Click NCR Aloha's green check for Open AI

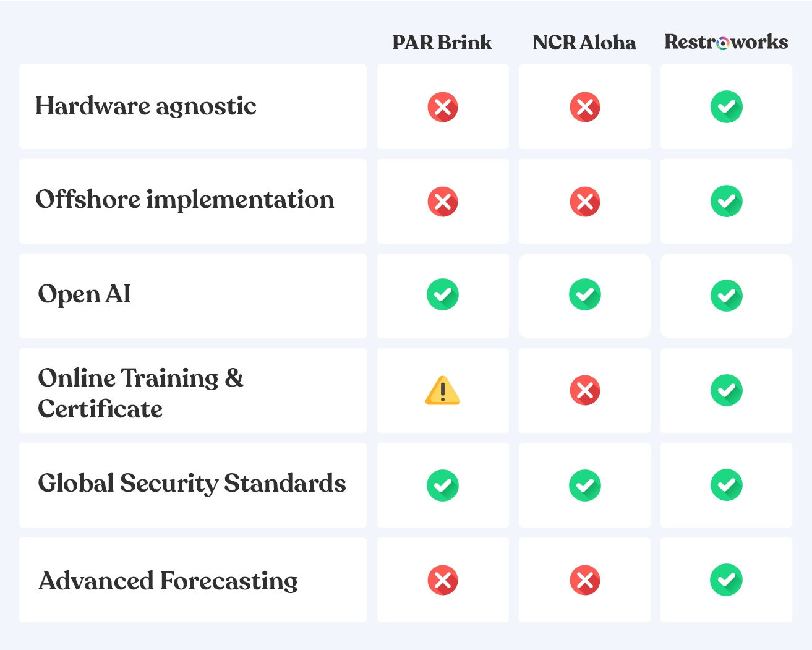coord(584,294)
